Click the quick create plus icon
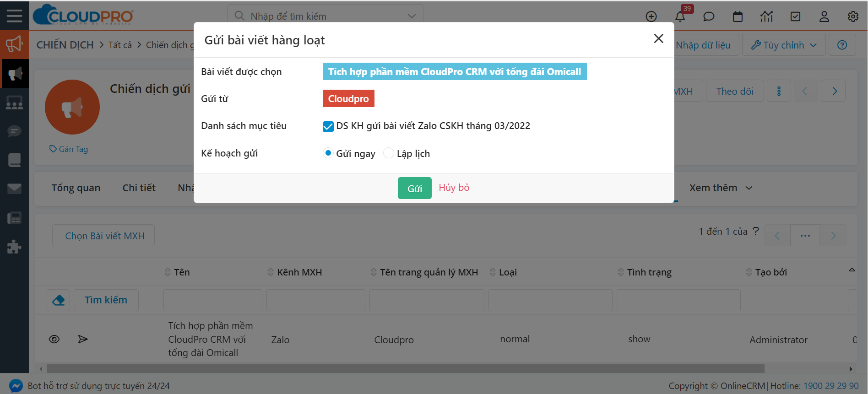Image resolution: width=868 pixels, height=394 pixels. coord(651,16)
